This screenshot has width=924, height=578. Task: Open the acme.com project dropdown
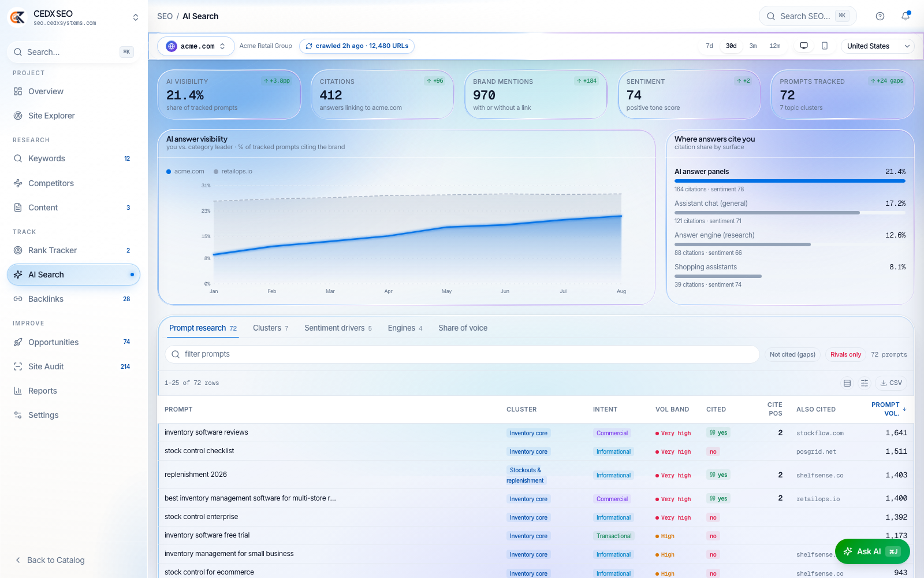pos(196,46)
